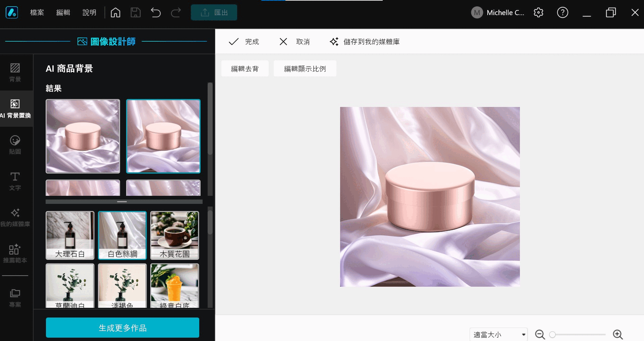Open the 貼圖 sticker panel
Image resolution: width=644 pixels, height=341 pixels.
(x=15, y=145)
